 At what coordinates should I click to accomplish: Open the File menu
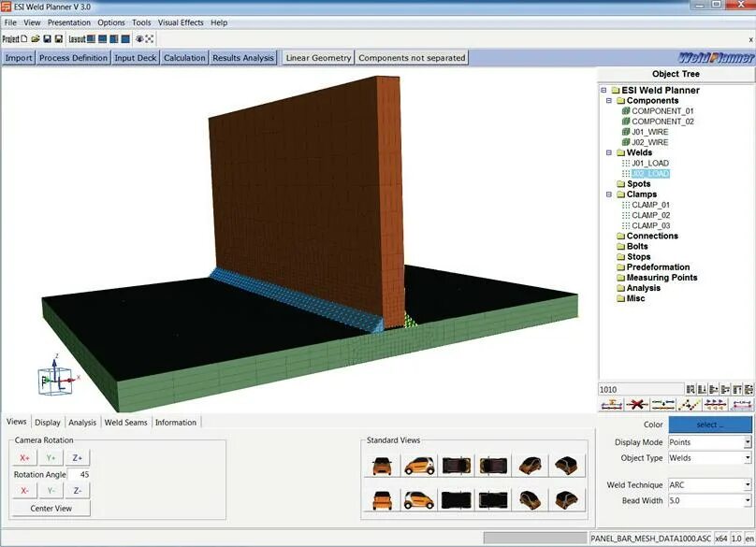click(10, 22)
